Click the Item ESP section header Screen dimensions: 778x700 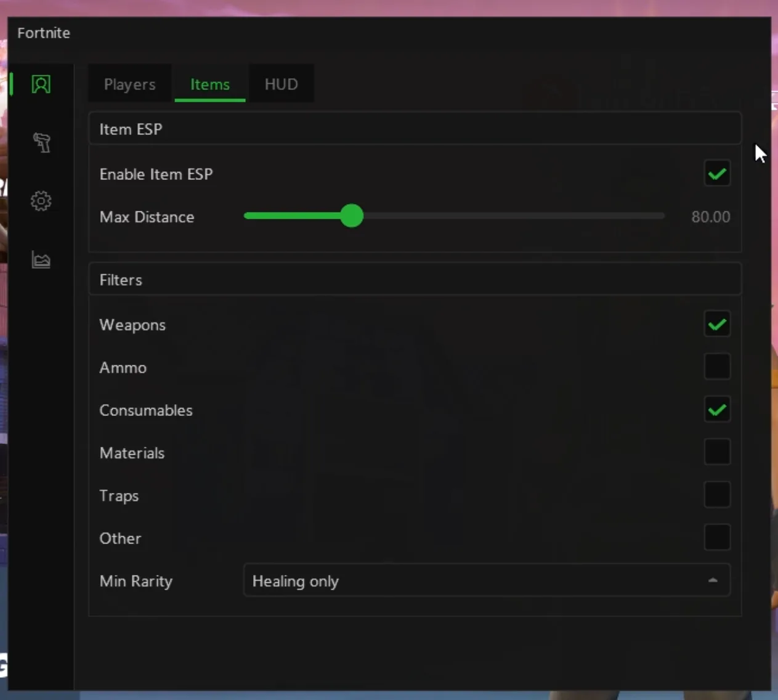(415, 129)
